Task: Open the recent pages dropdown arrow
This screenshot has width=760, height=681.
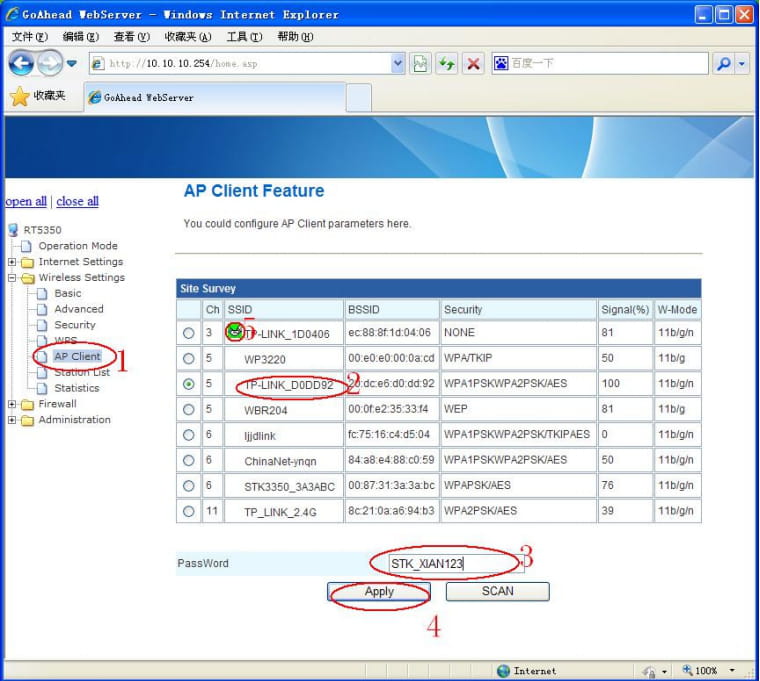Action: (72, 63)
